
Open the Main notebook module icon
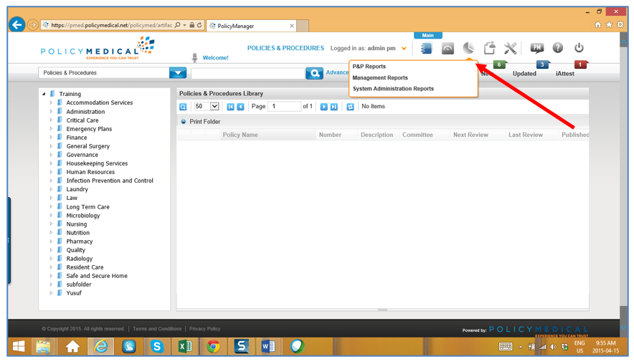[426, 49]
